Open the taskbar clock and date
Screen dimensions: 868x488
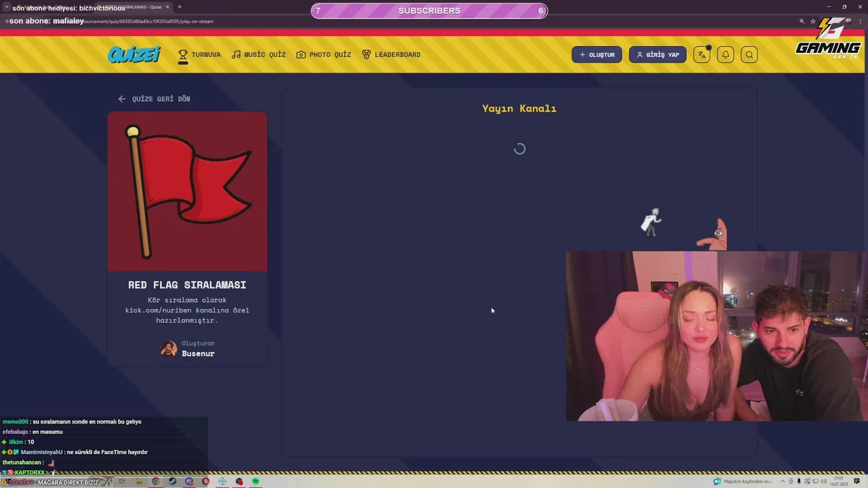coord(840,481)
